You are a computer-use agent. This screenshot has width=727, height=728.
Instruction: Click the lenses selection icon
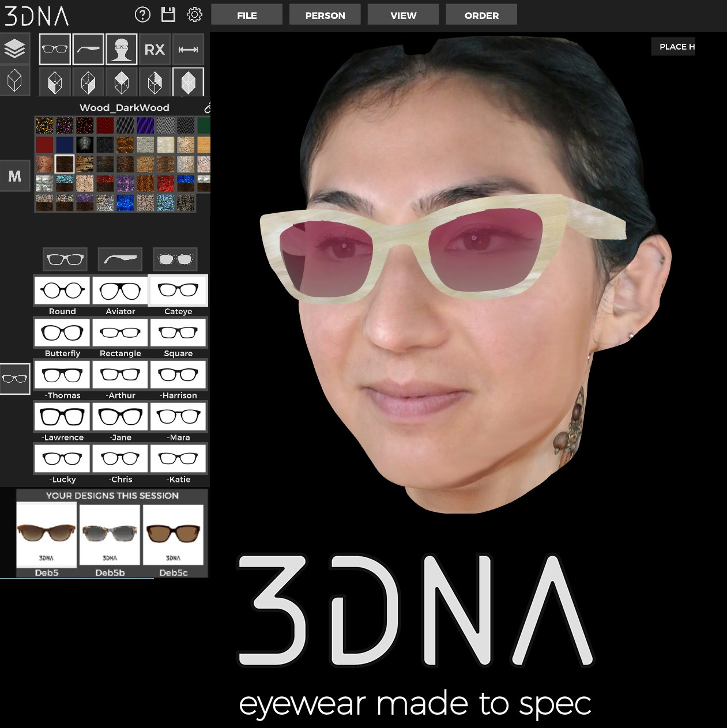[x=176, y=259]
